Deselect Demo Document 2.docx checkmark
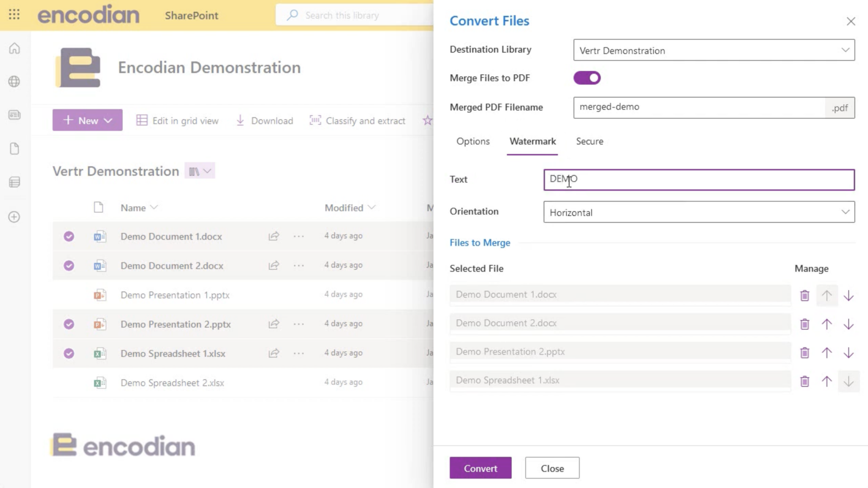This screenshot has height=488, width=868. pos(69,265)
